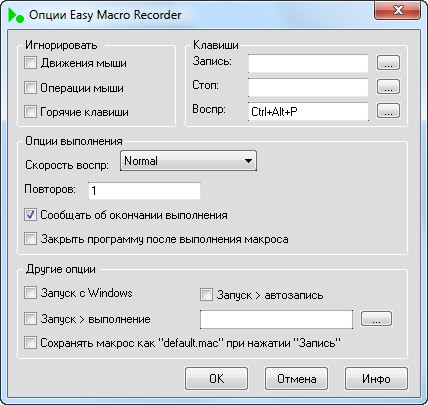This screenshot has height=405, width=428.
Task: Focus the Запись hotkey field
Action: (x=308, y=63)
